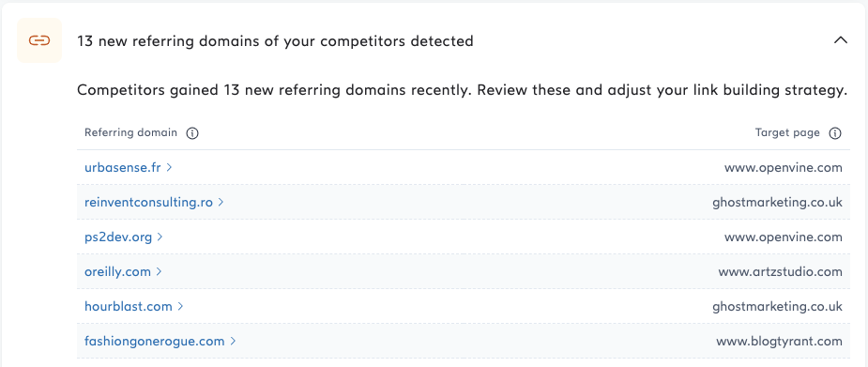This screenshot has height=367, width=868.
Task: Click chevron arrow next to reinventconsulting.ro
Action: tap(221, 202)
